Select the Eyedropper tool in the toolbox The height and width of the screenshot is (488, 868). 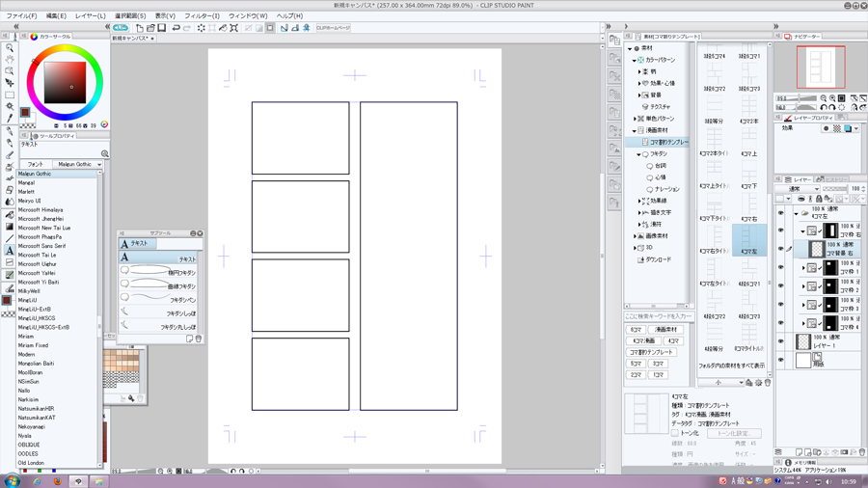coord(10,119)
